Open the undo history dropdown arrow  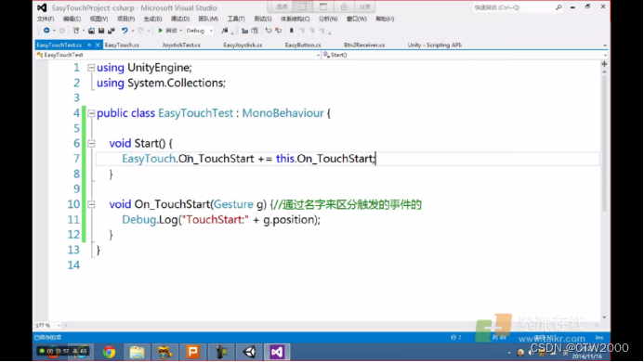133,31
